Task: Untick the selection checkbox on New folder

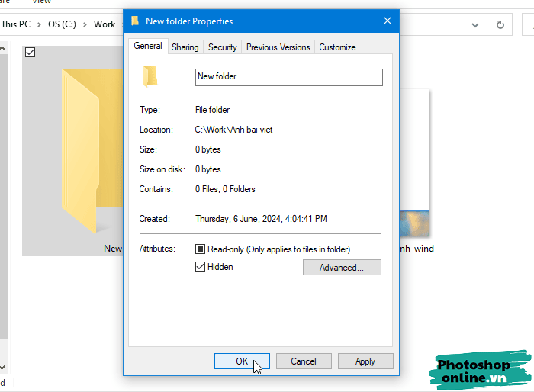Action: coord(31,52)
